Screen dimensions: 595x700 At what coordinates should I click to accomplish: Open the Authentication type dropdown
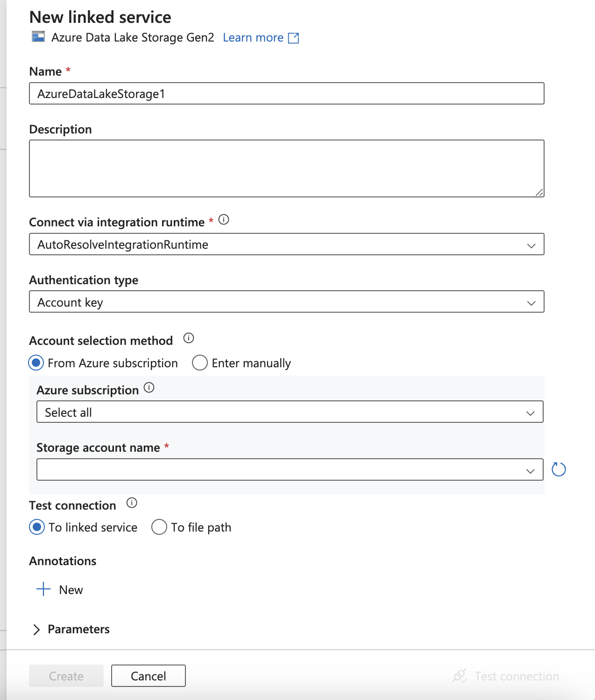tap(286, 302)
